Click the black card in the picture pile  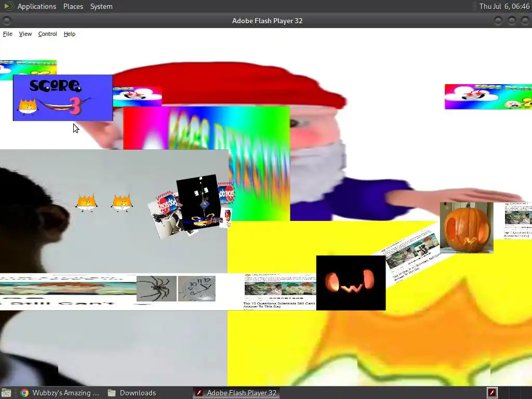pos(201,202)
